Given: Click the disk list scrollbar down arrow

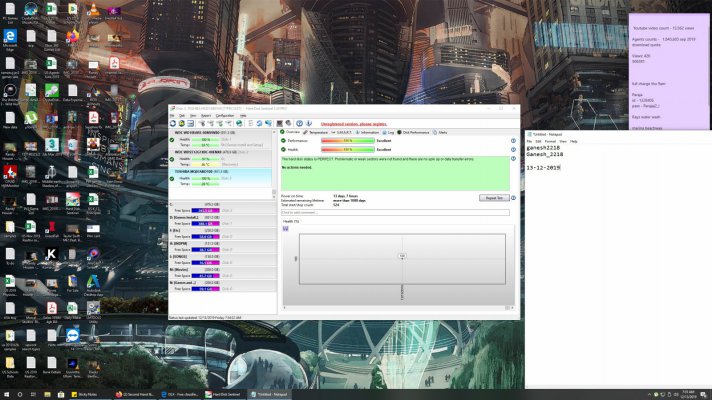Looking at the screenshot, I should (x=274, y=197).
